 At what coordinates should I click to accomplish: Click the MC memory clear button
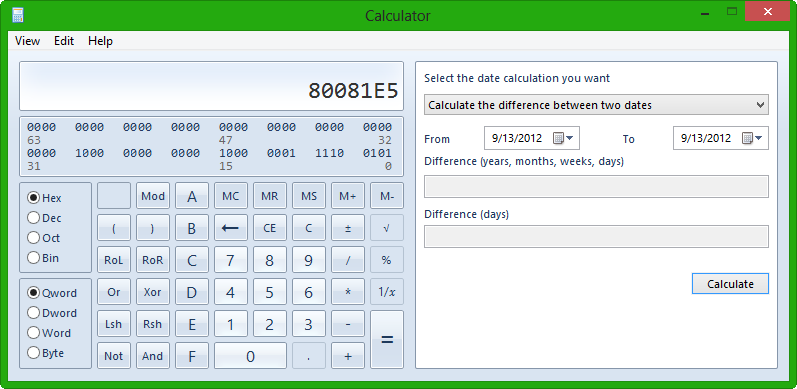point(230,196)
